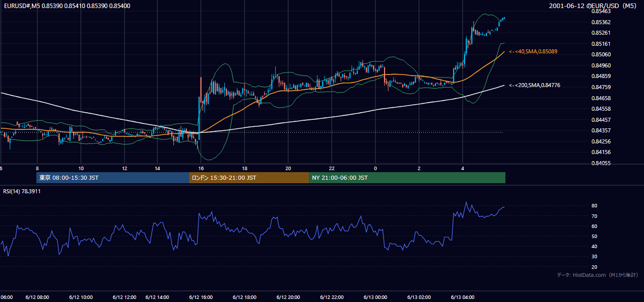Click the 6/13 04:00 time axis label
Image resolution: width=644 pixels, height=302 pixels.
(463, 297)
